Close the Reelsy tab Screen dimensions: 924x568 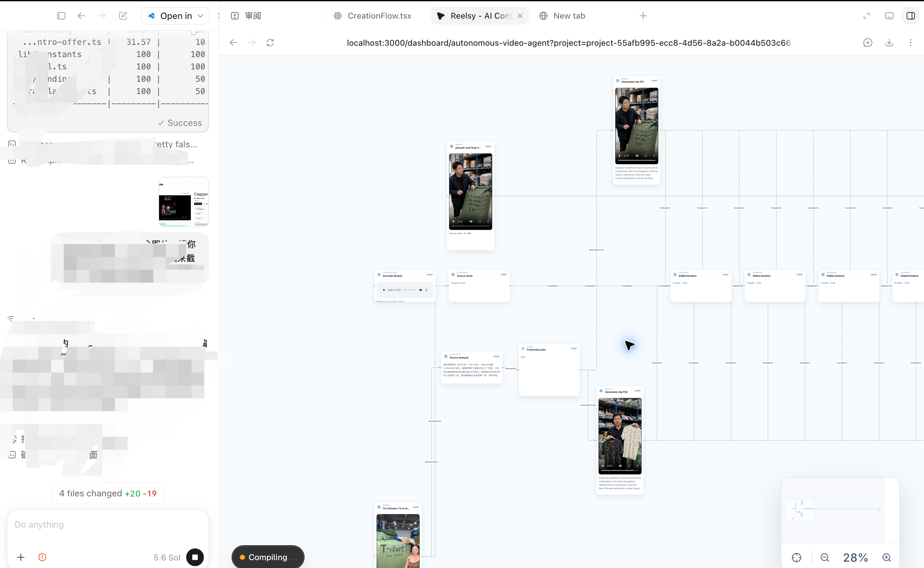point(520,16)
